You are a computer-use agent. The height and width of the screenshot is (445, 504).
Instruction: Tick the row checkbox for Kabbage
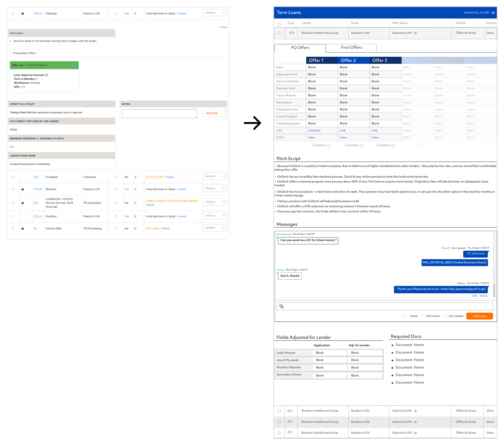pyautogui.click(x=13, y=14)
